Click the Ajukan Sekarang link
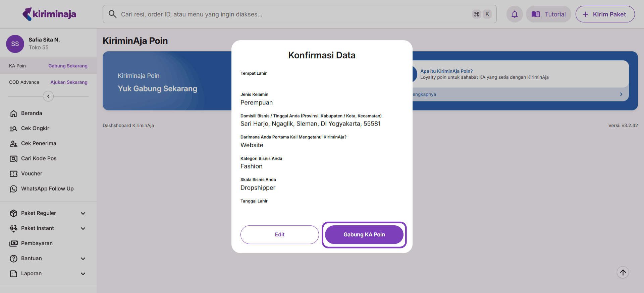Viewport: 644px width, 293px height. (x=69, y=82)
